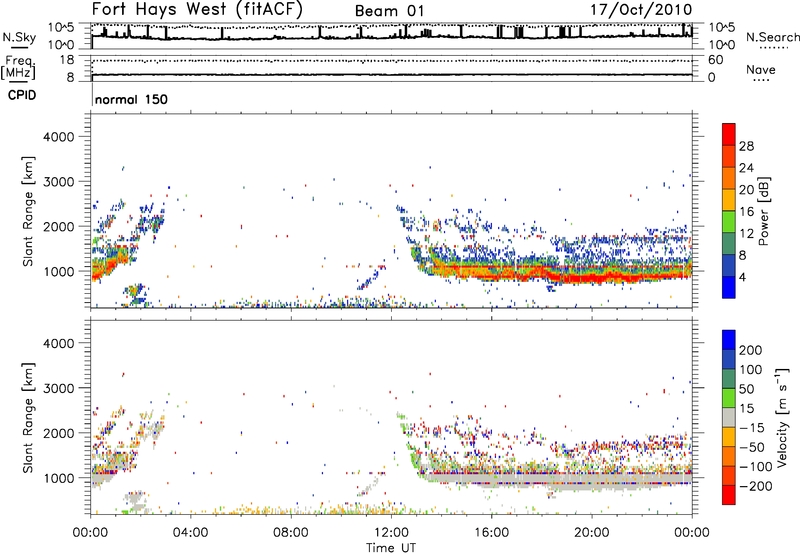Click the 'Slant Range [km]' label of the velocity panel
The width and height of the screenshot is (800, 554).
point(29,418)
